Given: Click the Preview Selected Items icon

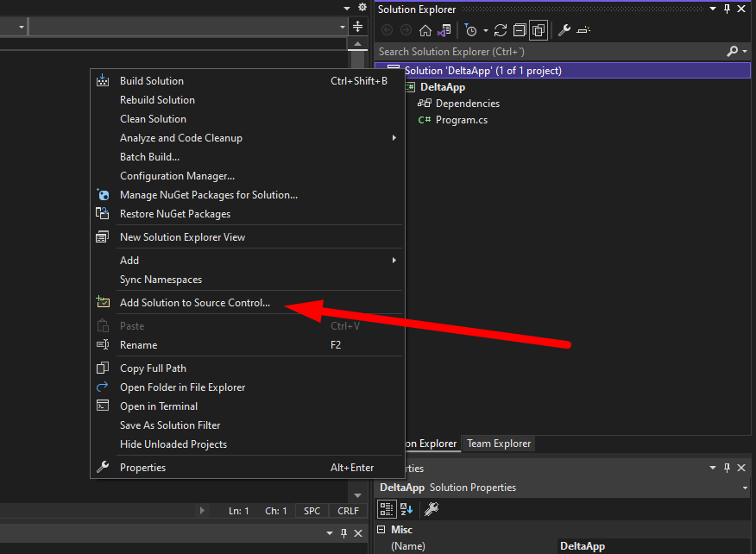Looking at the screenshot, I should pos(584,30).
